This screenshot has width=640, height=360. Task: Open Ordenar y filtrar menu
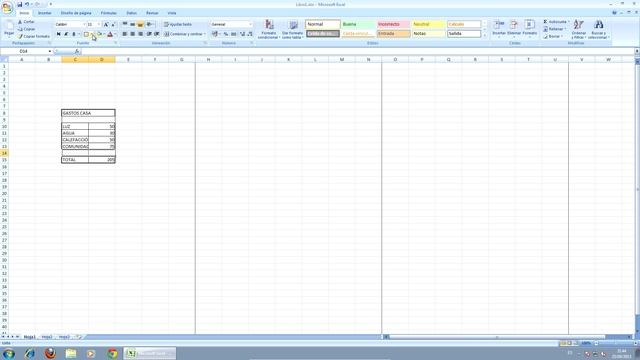click(578, 29)
